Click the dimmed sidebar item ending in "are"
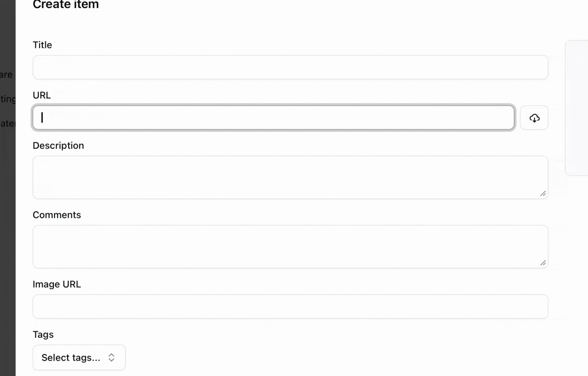The width and height of the screenshot is (588, 376). [x=6, y=75]
